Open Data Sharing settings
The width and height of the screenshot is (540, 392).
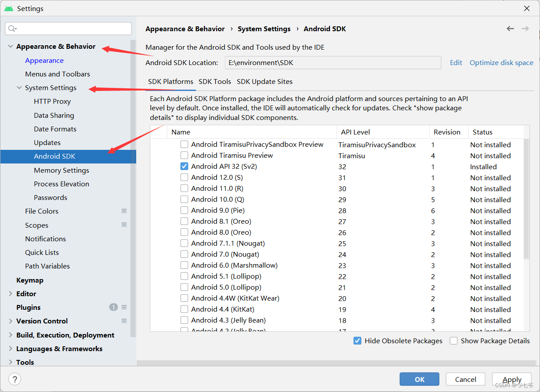point(54,115)
